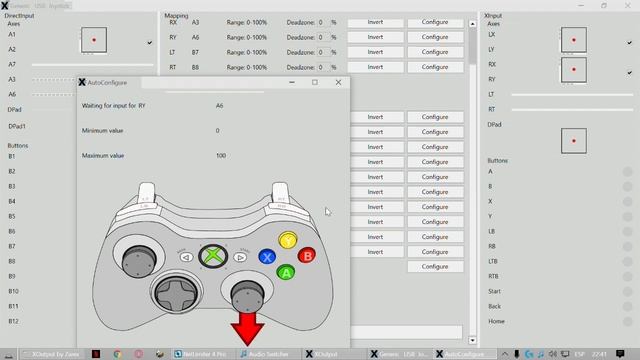Click Configure for the RT B8 mapping
640x360 pixels.
click(435, 67)
